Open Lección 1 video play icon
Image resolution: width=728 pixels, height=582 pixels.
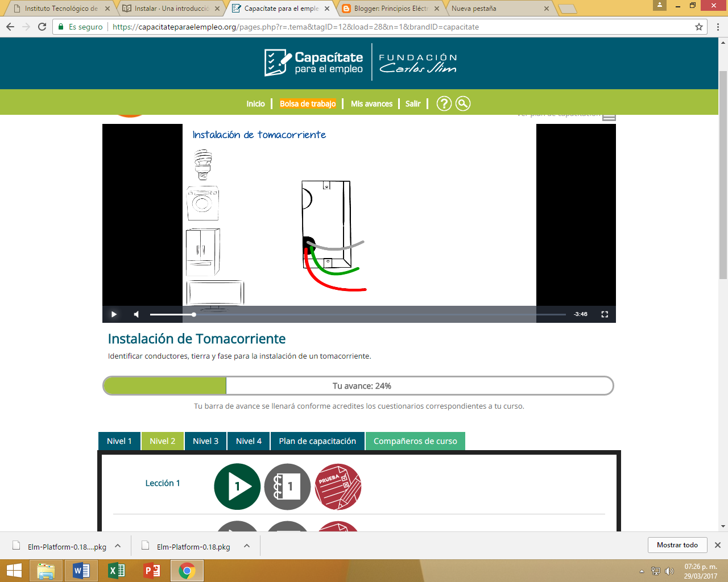click(237, 487)
